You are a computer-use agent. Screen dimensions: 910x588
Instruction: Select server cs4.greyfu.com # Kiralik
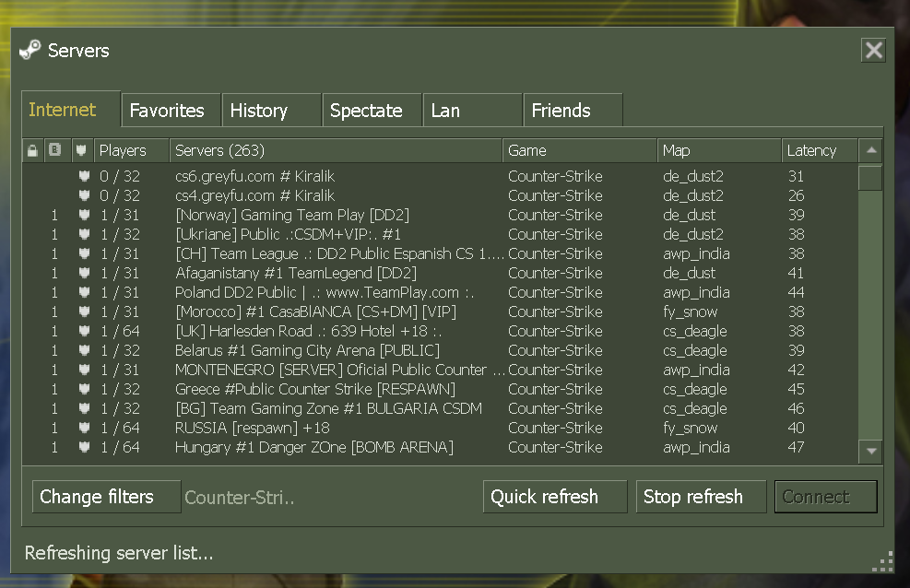coord(440,195)
